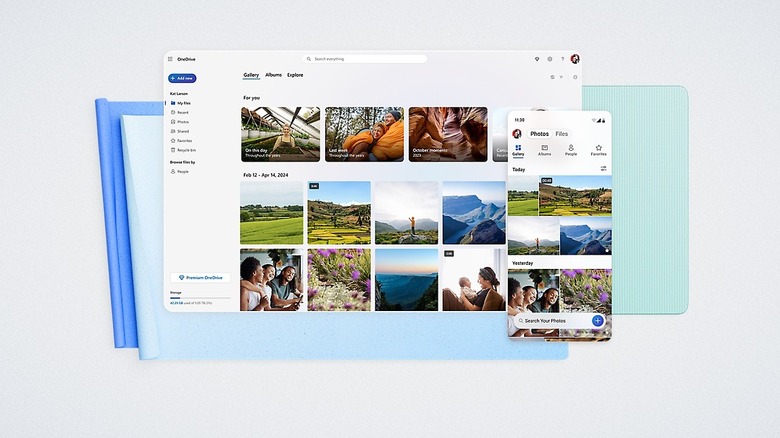Screen dimensions: 780x438
Task: Open settings gear in OneDrive header
Action: tap(550, 59)
